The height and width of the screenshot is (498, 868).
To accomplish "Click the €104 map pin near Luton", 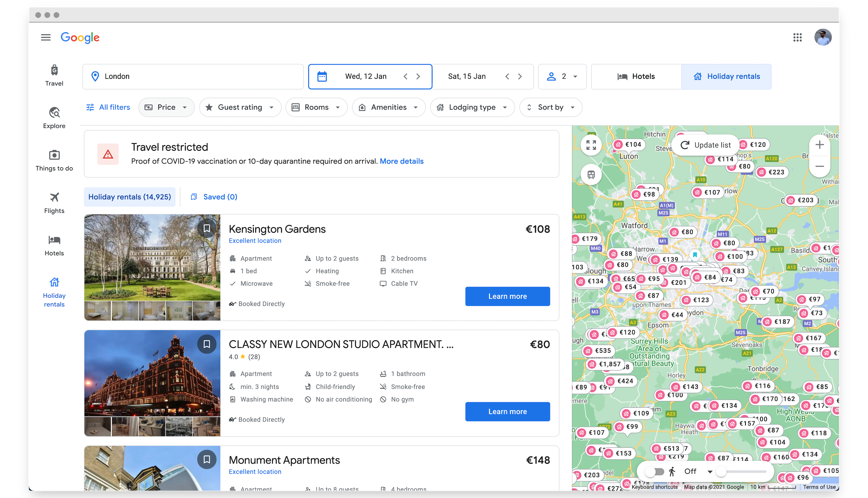I will [629, 144].
